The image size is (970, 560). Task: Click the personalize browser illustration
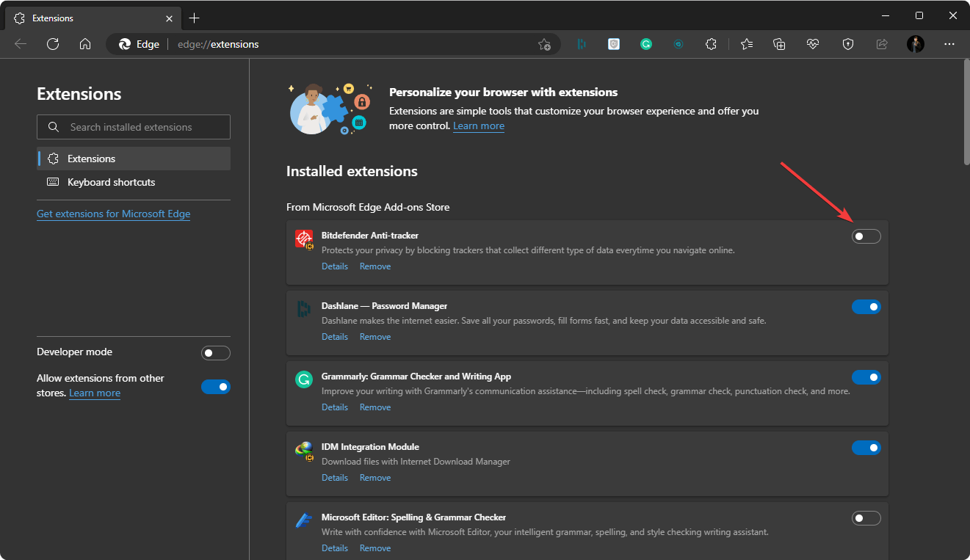(330, 109)
